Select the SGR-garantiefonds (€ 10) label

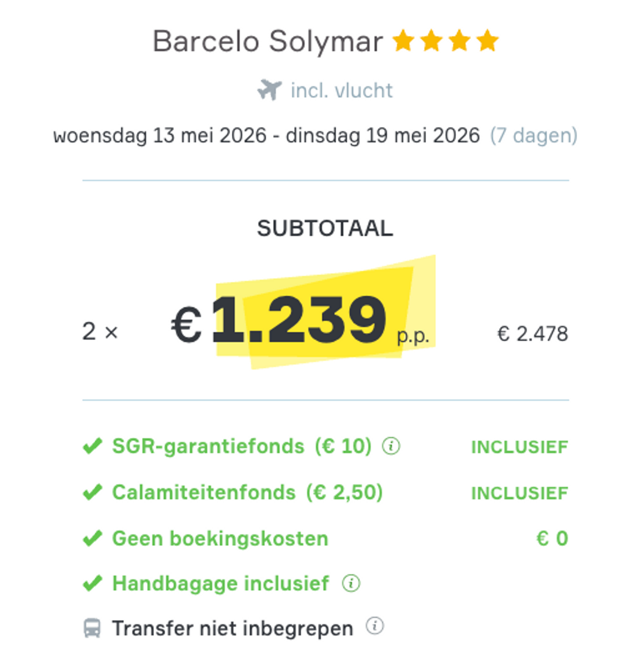coord(241,446)
